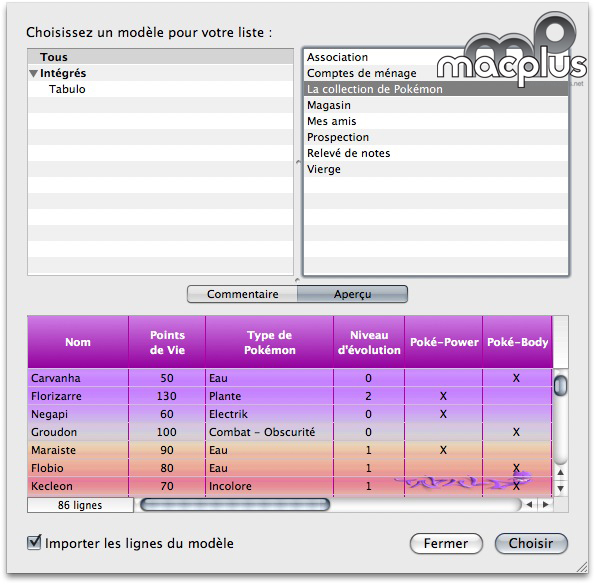Switch to the Aperçu tab
Viewport: 595px width, 584px height.
tap(353, 294)
